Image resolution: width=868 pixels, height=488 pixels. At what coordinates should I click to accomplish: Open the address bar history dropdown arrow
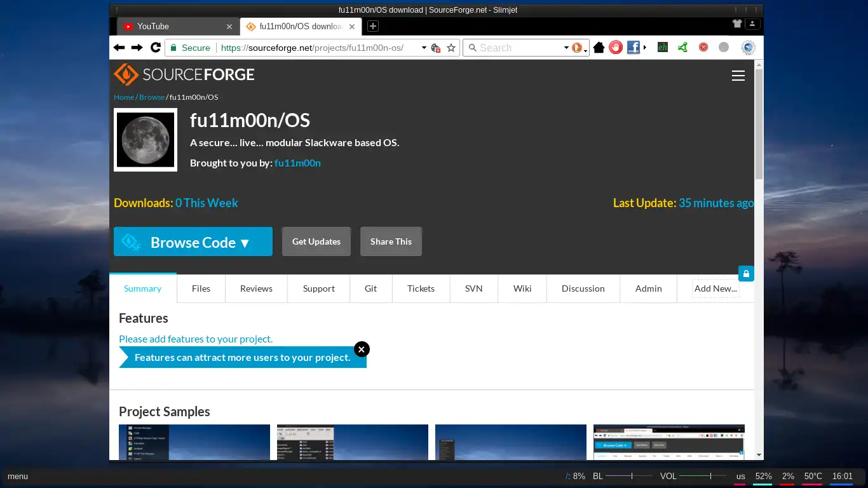click(x=424, y=48)
